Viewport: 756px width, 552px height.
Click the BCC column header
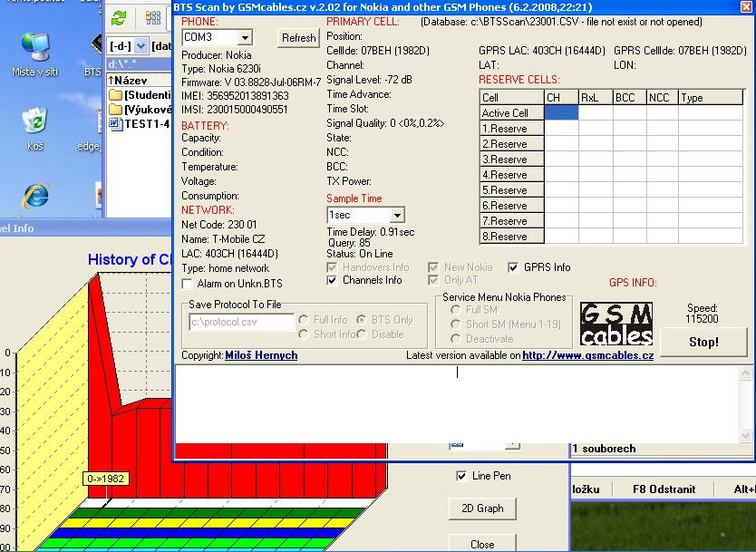630,97
